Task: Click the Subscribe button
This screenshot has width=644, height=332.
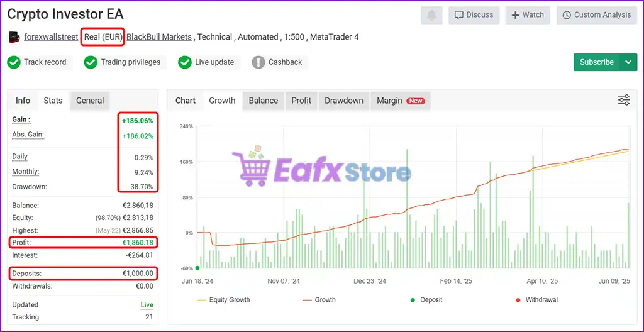Action: coord(596,62)
